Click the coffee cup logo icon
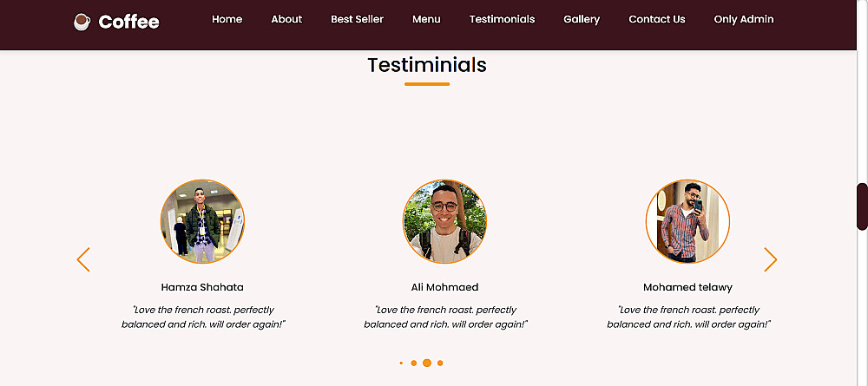 click(x=82, y=22)
